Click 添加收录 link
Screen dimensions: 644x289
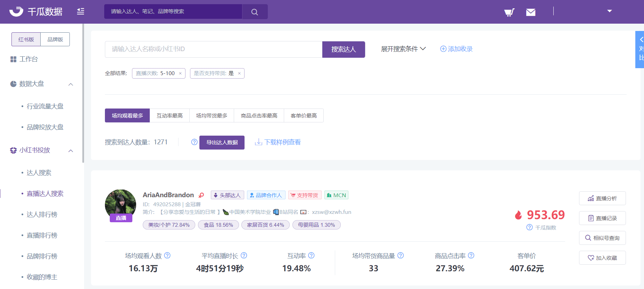456,49
